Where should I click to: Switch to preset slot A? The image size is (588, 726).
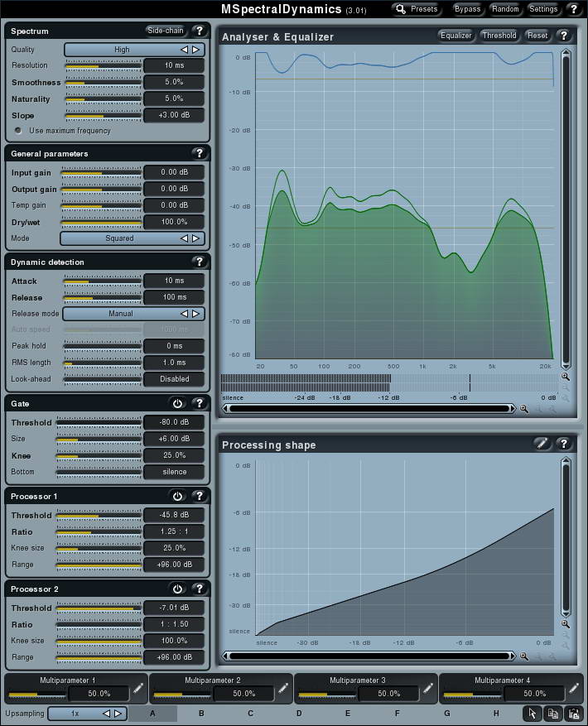point(152,714)
